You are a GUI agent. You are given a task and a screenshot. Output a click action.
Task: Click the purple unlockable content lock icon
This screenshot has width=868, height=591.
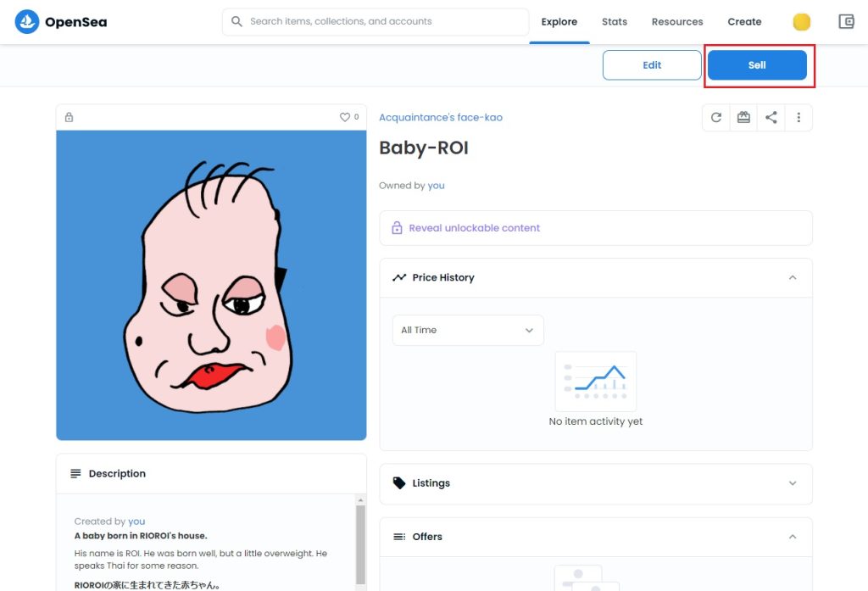(x=397, y=227)
